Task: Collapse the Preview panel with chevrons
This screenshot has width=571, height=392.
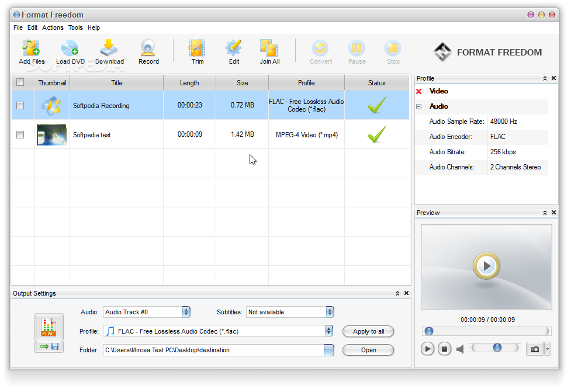Action: coord(545,213)
